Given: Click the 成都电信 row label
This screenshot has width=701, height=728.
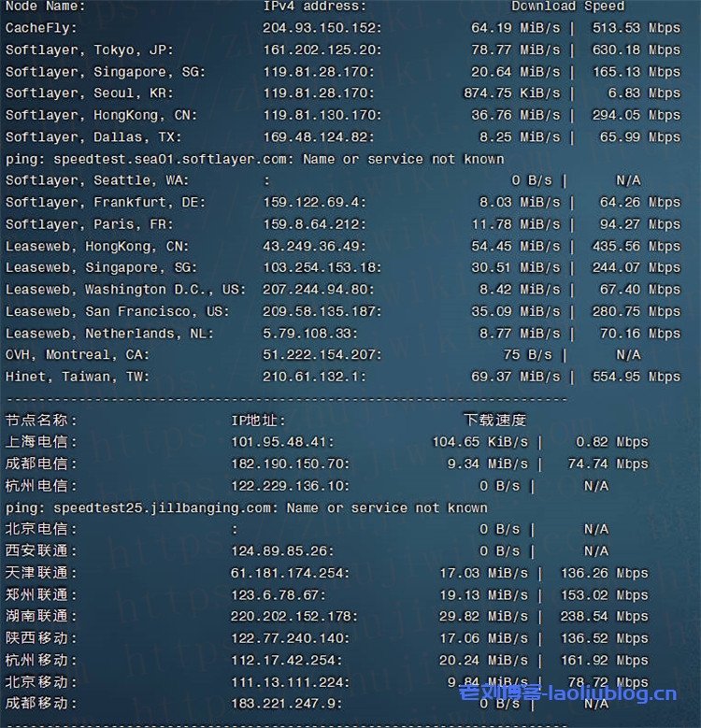Looking at the screenshot, I should [x=41, y=464].
